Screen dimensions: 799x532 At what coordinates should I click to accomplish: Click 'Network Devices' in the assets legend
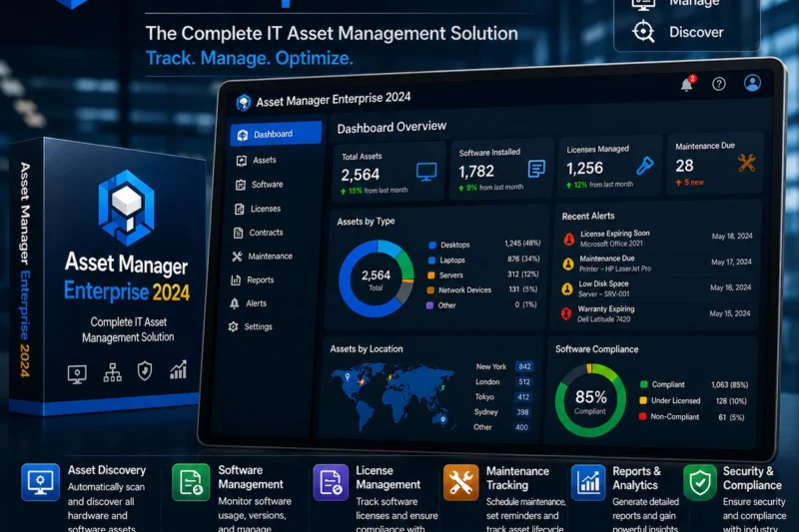tap(464, 290)
